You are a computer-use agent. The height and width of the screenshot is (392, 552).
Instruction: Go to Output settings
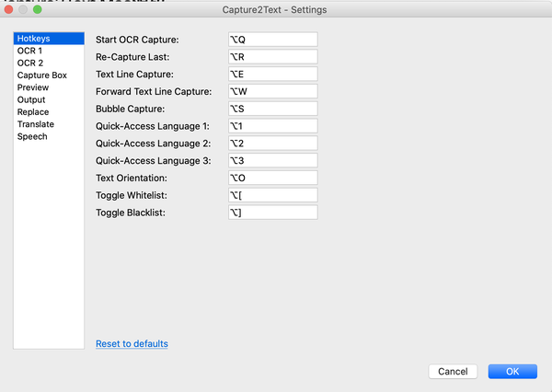tap(31, 99)
